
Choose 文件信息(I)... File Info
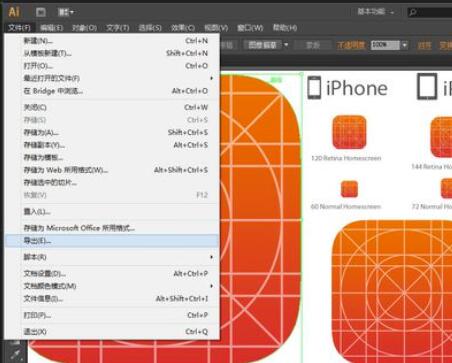[x=112, y=299]
